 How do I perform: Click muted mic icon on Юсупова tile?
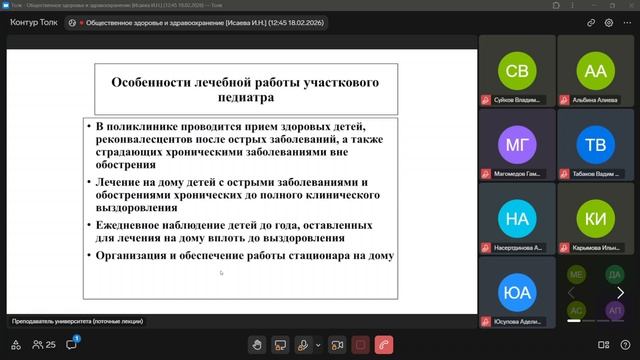(x=486, y=322)
